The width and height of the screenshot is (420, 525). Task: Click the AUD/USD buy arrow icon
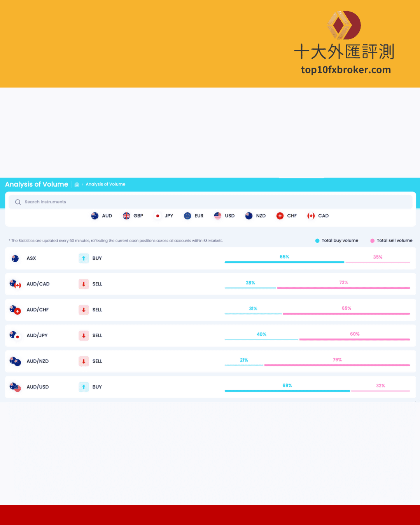tap(84, 387)
